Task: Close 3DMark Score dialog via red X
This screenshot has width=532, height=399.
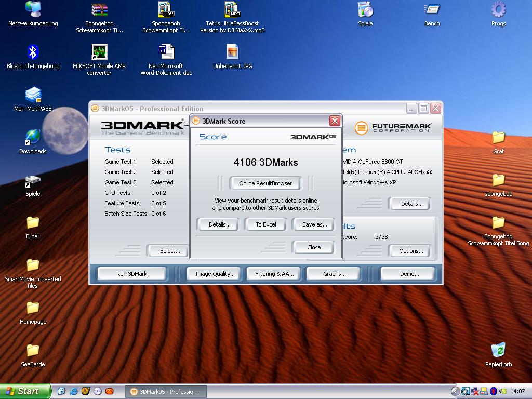Action: click(335, 121)
